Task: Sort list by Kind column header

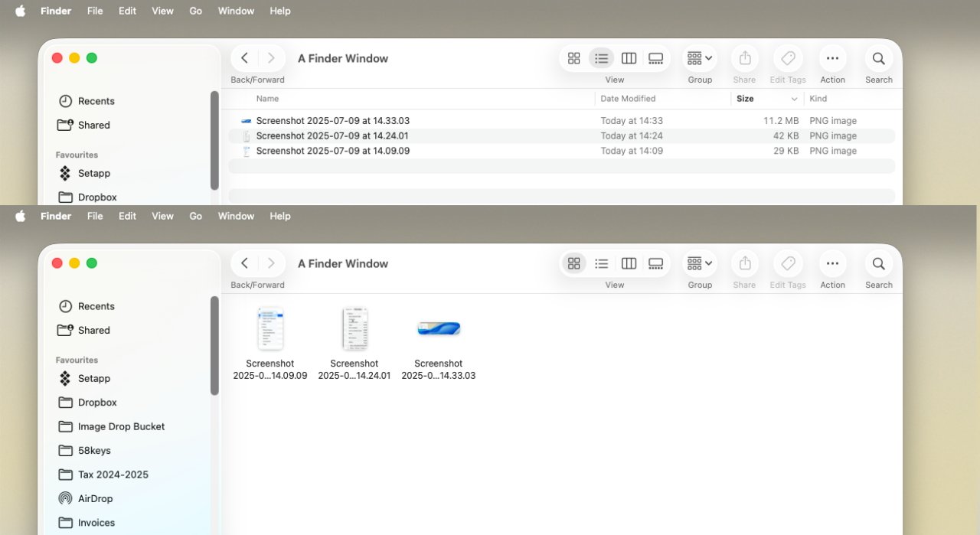Action: coord(818,99)
